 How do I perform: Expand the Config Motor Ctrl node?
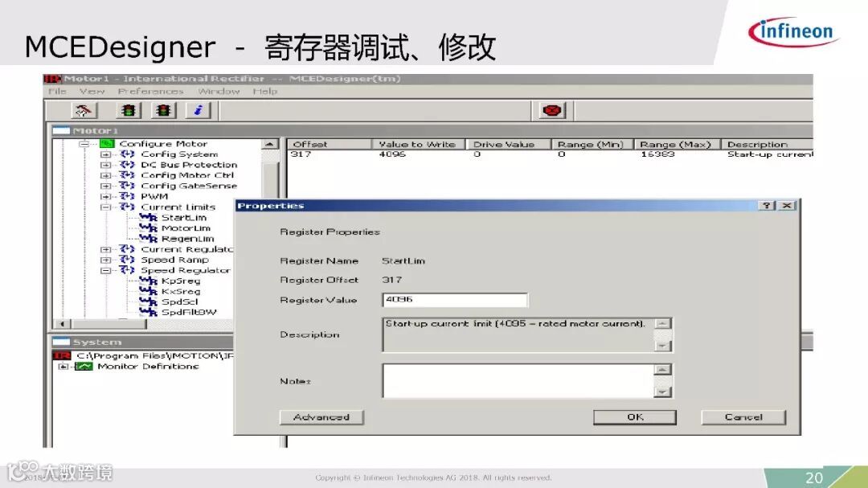[105, 175]
